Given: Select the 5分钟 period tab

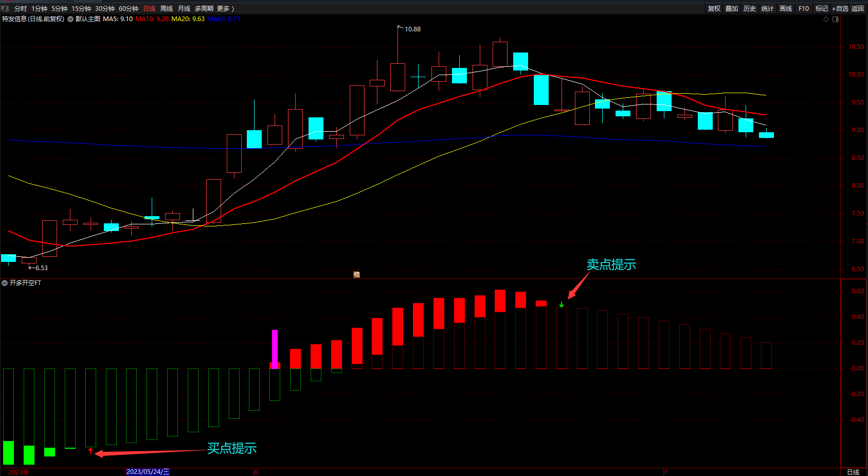Looking at the screenshot, I should [x=60, y=9].
